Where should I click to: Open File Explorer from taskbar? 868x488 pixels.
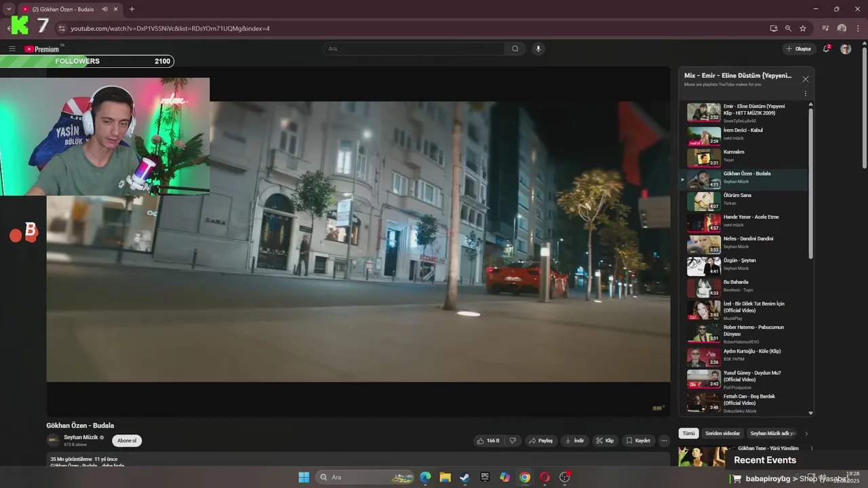pyautogui.click(x=445, y=477)
